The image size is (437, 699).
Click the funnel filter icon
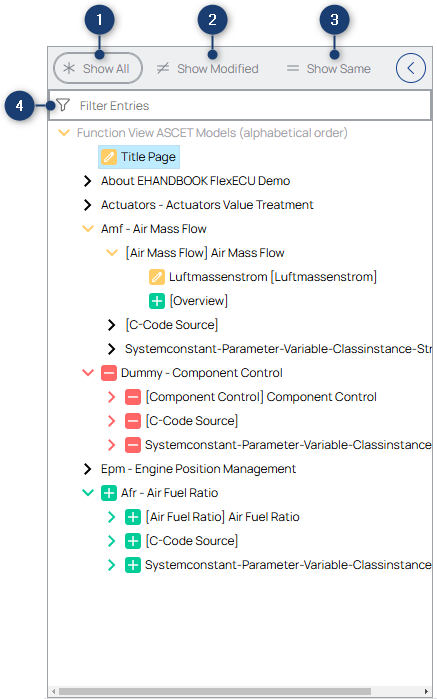(x=63, y=105)
